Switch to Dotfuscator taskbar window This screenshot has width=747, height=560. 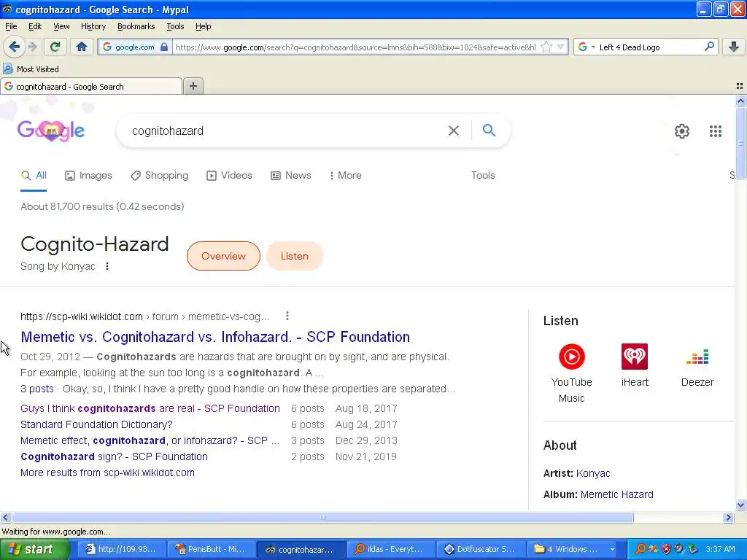481,549
